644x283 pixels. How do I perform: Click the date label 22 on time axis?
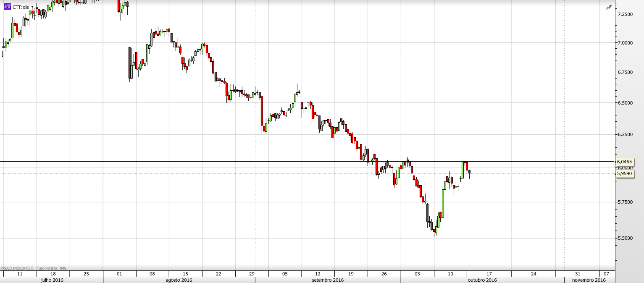pyautogui.click(x=218, y=274)
